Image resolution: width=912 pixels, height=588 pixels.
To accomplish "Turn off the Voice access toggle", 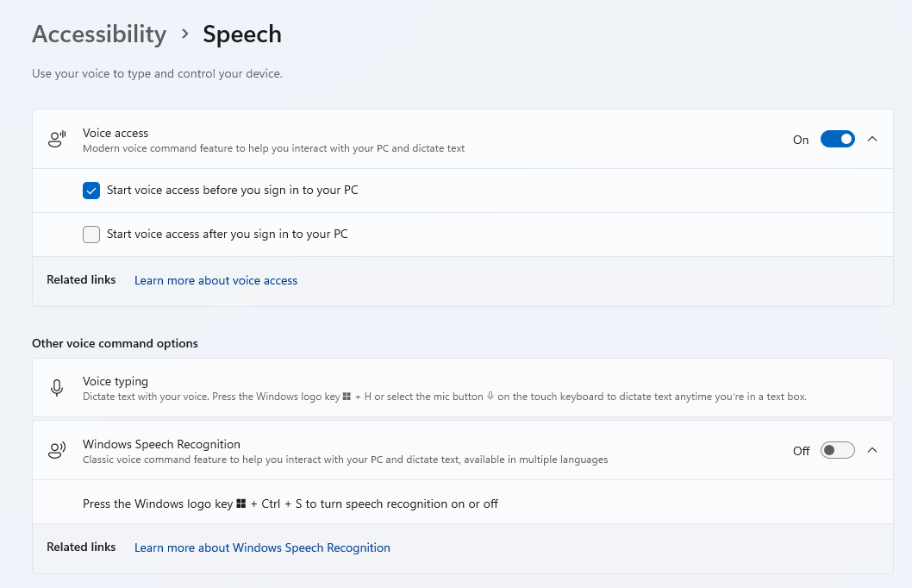I will click(837, 139).
